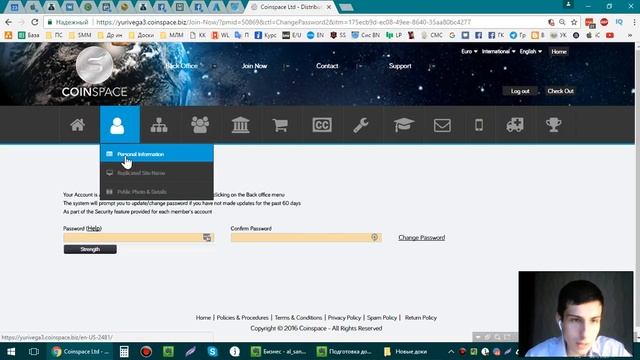Focus the Password input field
This screenshot has height=360, width=640.
point(138,238)
